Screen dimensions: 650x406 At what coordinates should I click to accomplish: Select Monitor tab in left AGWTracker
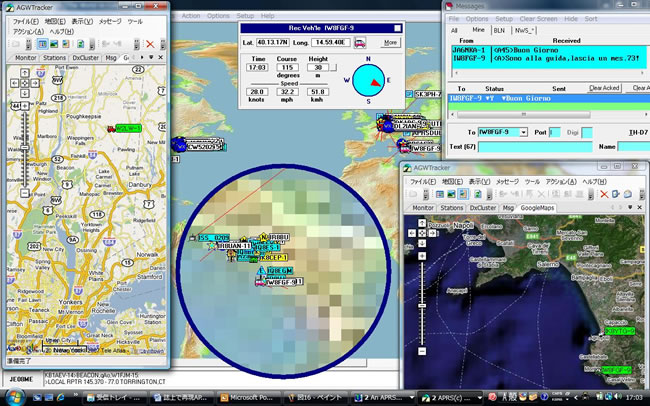(26, 58)
